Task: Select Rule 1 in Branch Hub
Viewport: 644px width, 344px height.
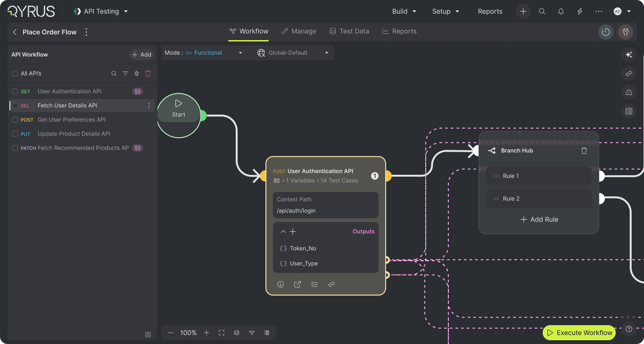Action: pos(539,176)
